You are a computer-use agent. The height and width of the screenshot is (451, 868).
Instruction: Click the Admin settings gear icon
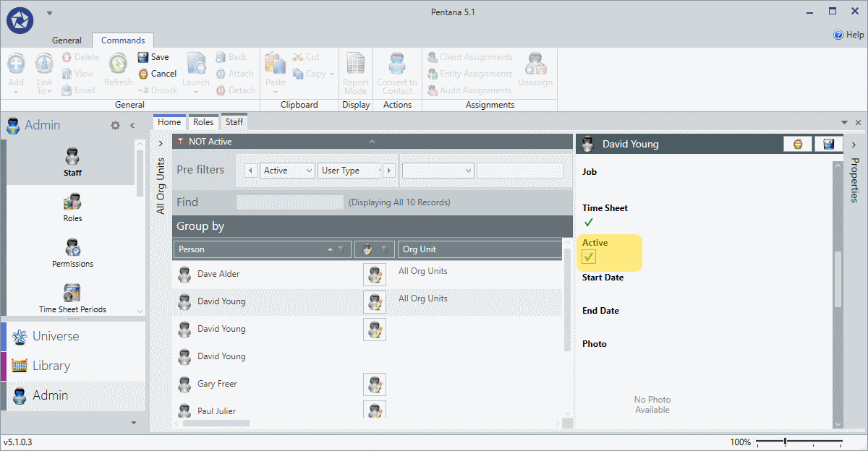(115, 125)
